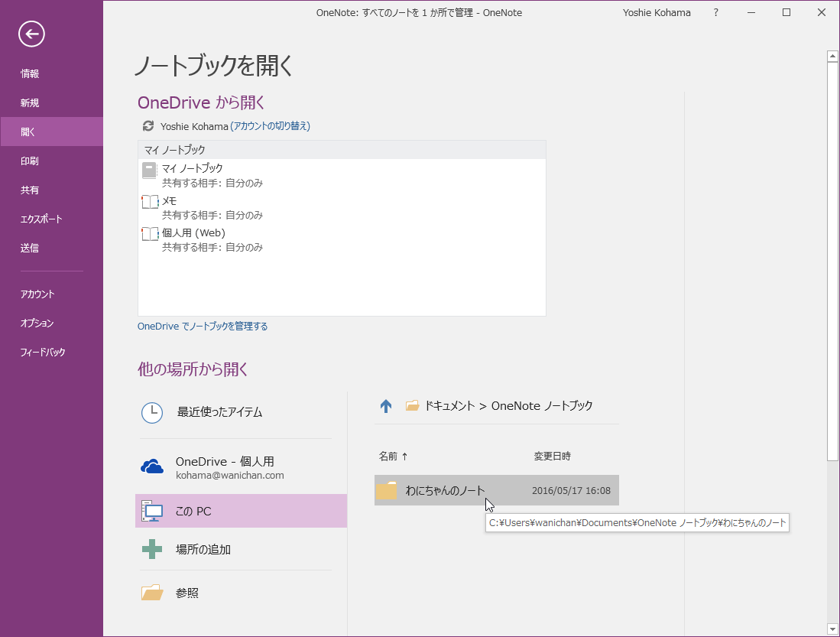Click 参照 to browse folders
This screenshot has width=840, height=637.
241,593
